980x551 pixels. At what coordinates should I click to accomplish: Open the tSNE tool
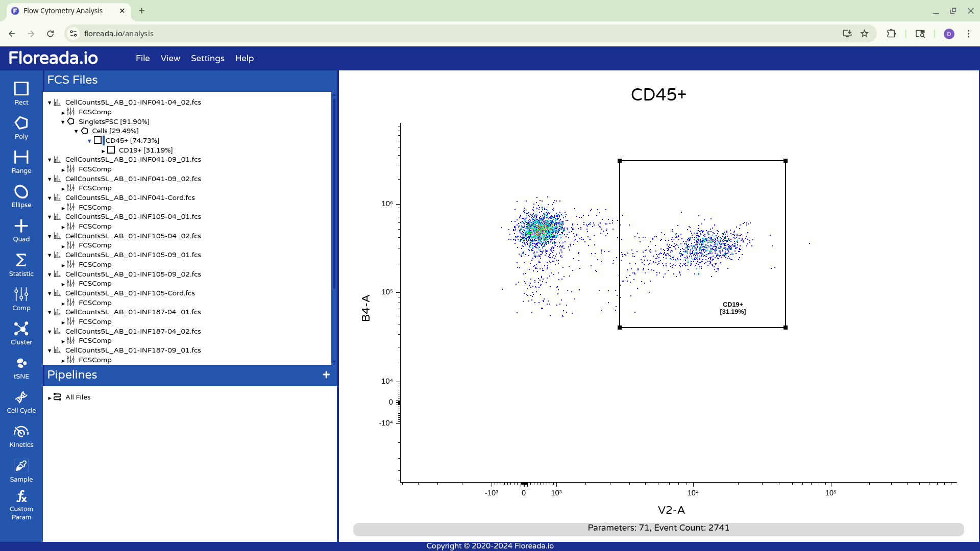tap(21, 368)
